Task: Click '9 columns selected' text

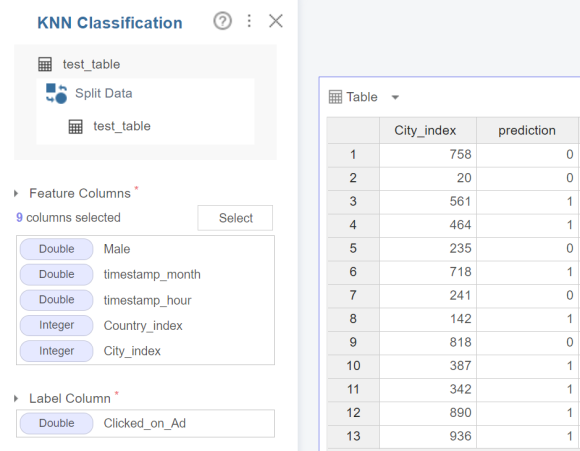Action: point(68,218)
